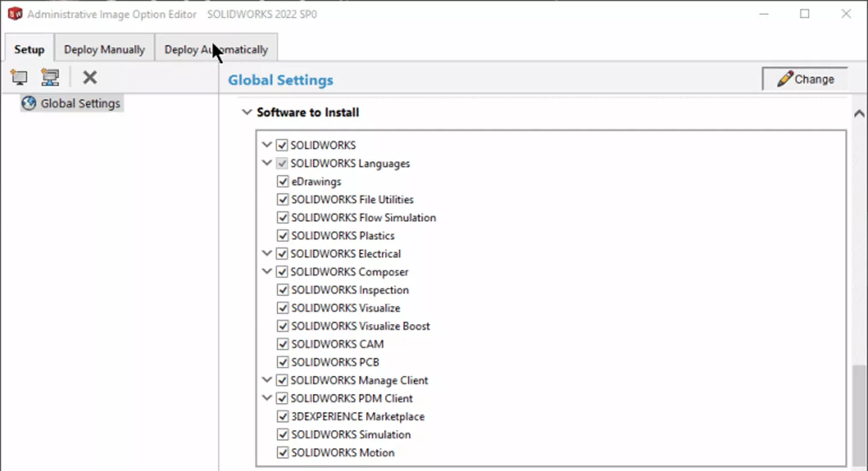Toggle SOLIDWORKS Manage Client checkbox
868x471 pixels.
coord(282,381)
